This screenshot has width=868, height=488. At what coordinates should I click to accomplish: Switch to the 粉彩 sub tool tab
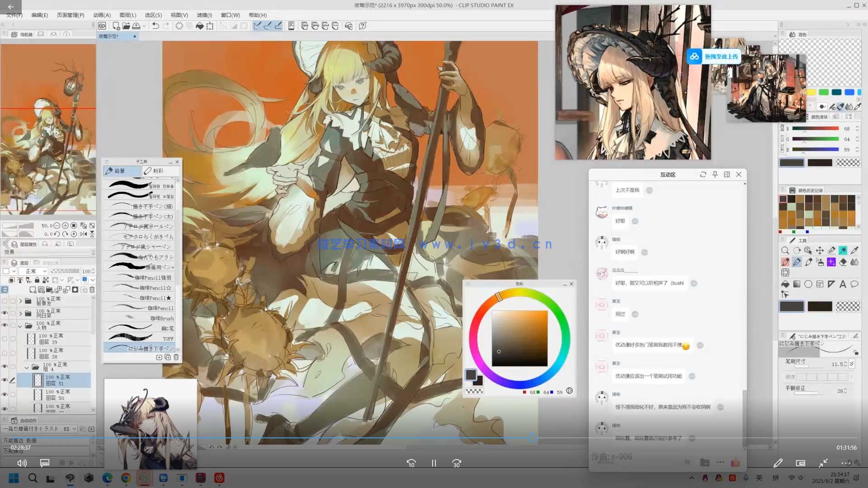pos(159,171)
